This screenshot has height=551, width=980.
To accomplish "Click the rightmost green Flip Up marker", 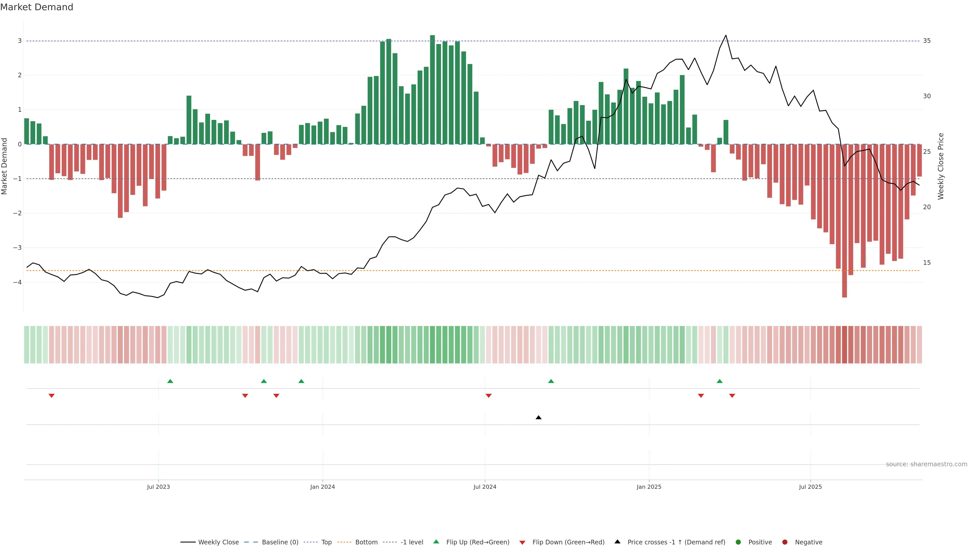I will pos(719,381).
